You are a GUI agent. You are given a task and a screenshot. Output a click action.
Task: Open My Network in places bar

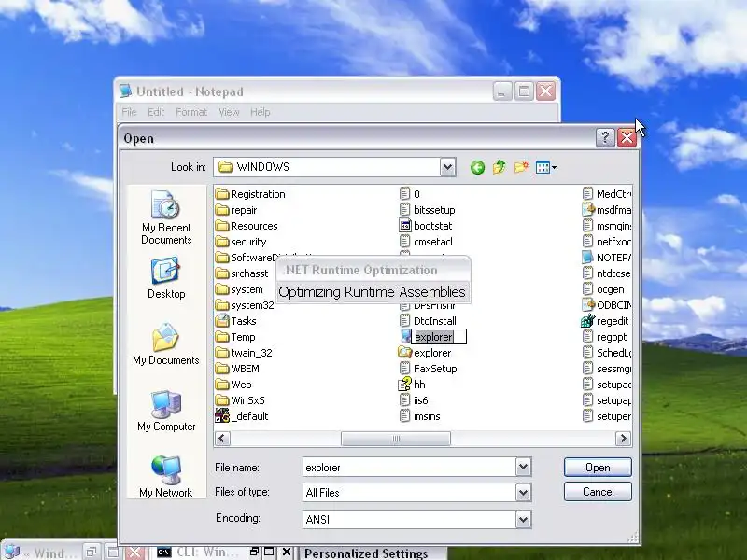click(x=166, y=477)
